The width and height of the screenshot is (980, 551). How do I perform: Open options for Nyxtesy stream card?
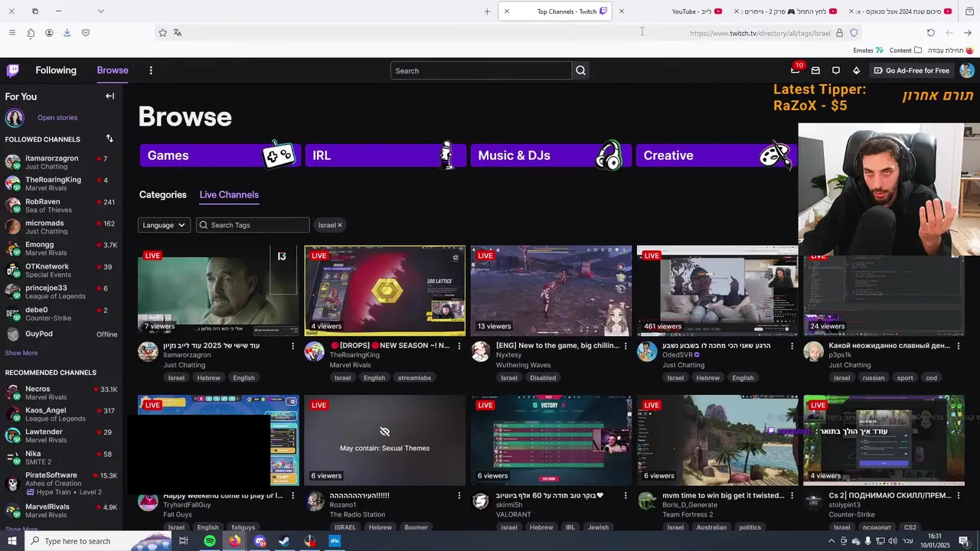tap(626, 346)
